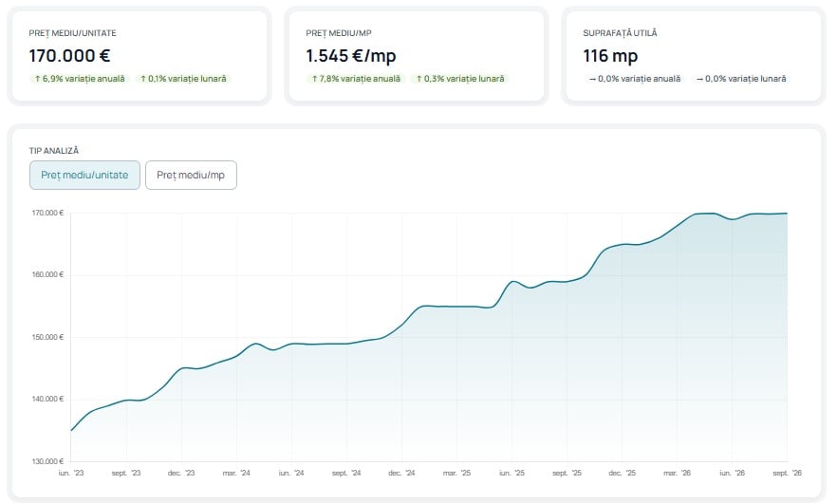Click the mar. '25 x-axis label
Image resolution: width=837 pixels, height=504 pixels.
coord(457,473)
